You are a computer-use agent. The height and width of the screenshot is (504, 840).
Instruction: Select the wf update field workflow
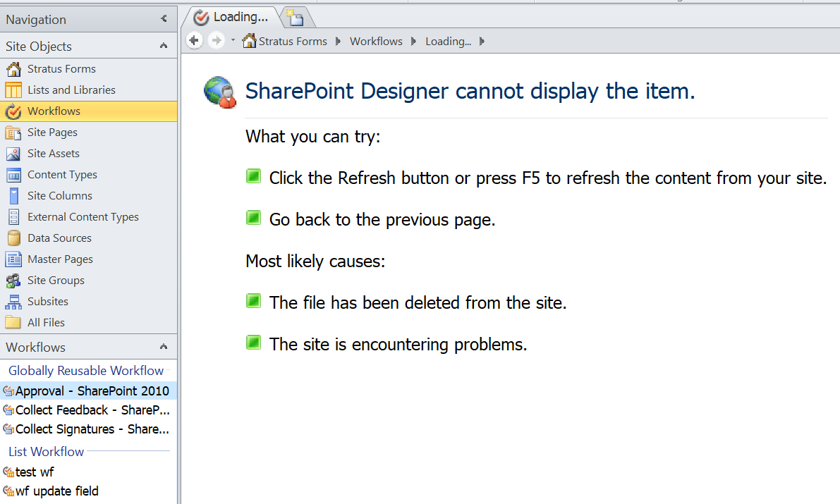pos(88,491)
